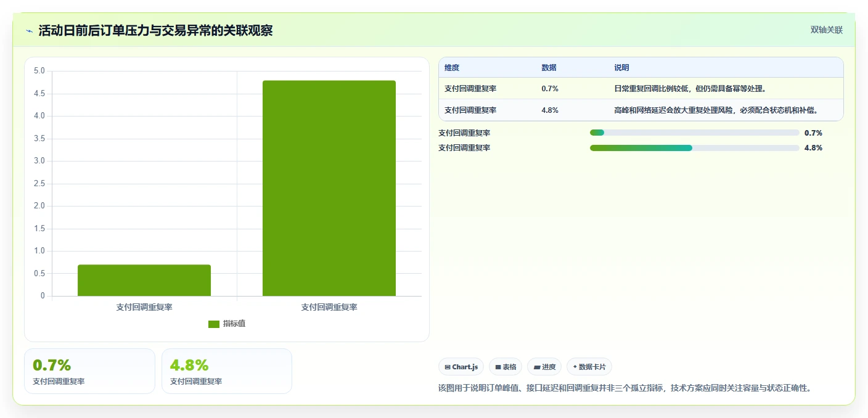Click the 说明 column header
Screen dimensions: 868x418
click(621, 68)
